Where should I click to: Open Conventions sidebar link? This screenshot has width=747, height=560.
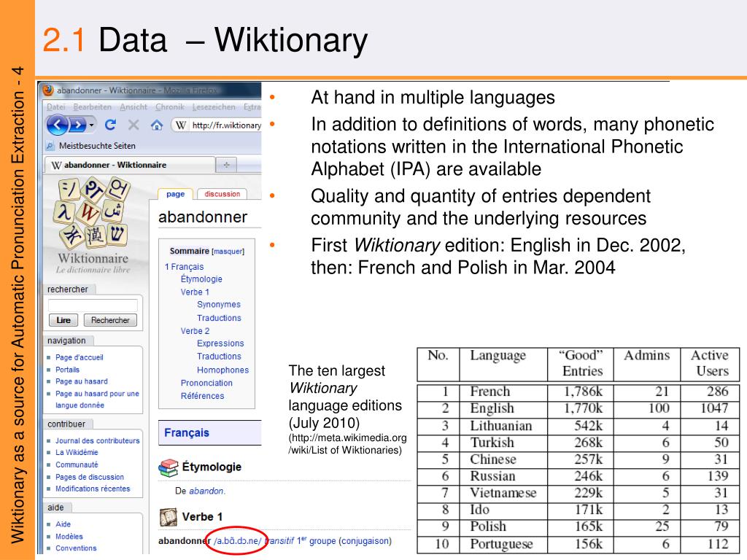click(76, 548)
